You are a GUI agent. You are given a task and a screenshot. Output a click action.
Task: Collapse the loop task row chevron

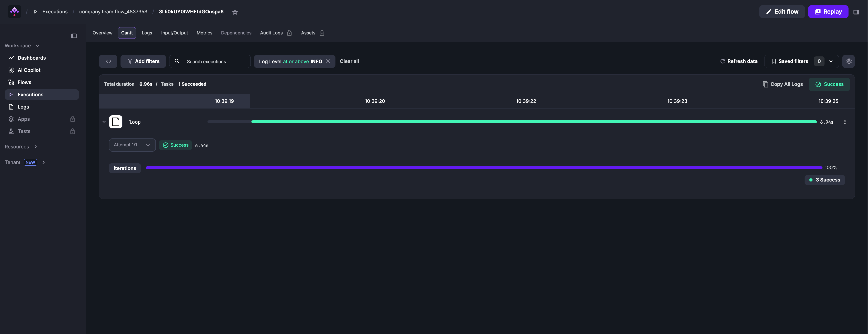click(x=104, y=122)
